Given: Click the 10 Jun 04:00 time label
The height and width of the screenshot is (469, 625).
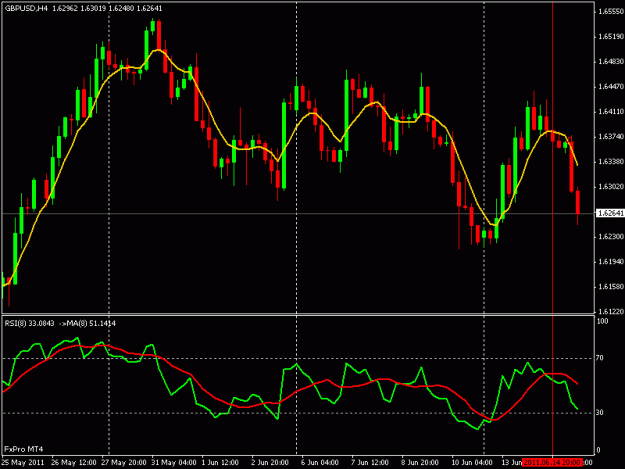Looking at the screenshot, I should [472, 462].
